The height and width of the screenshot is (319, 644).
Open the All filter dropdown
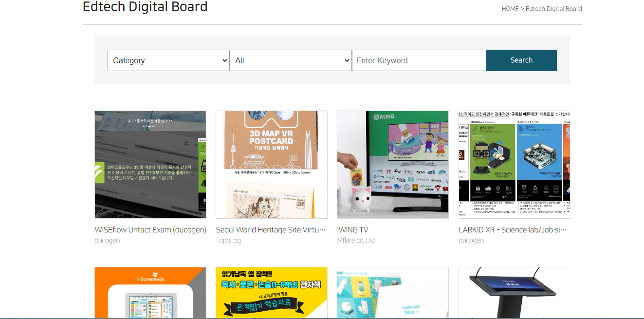point(291,60)
